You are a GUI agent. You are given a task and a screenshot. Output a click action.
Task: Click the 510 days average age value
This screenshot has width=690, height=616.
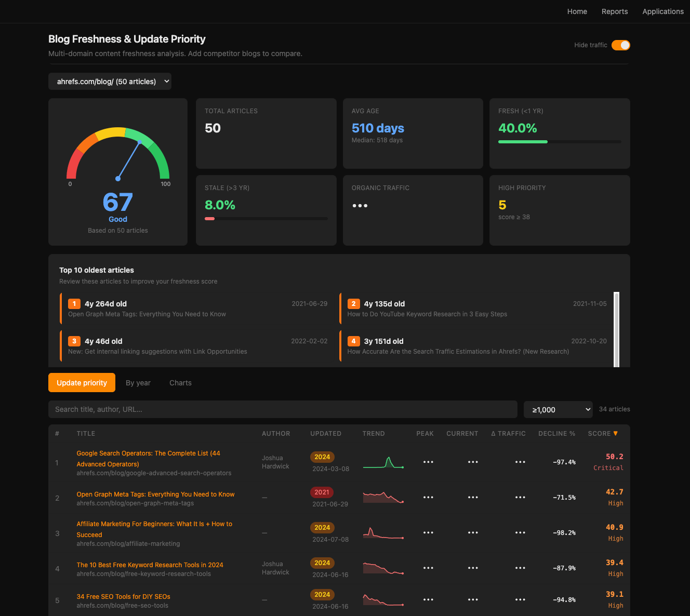coord(378,128)
